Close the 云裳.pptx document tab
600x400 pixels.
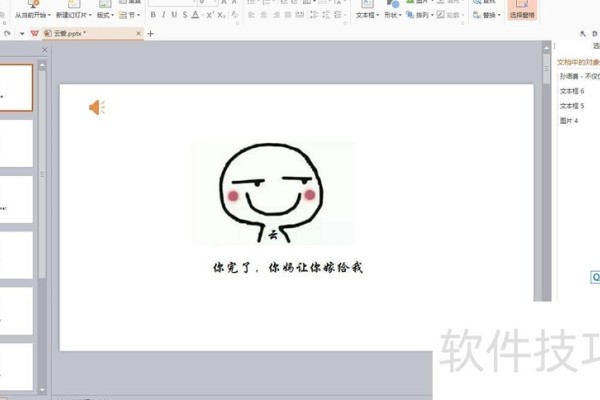tap(139, 34)
